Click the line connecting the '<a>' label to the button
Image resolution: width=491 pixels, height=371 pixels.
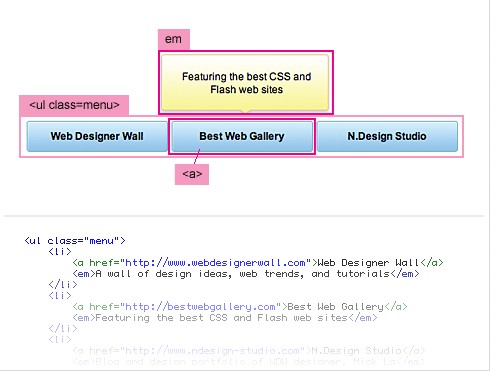(197, 157)
